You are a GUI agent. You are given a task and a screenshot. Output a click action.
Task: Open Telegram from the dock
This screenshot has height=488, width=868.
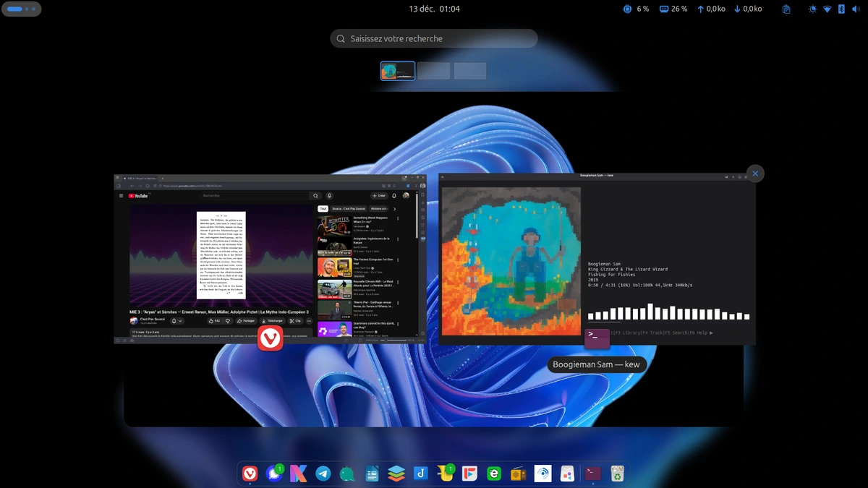tap(323, 474)
